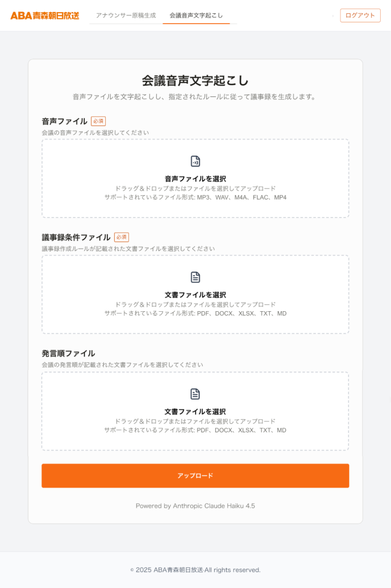Image resolution: width=391 pixels, height=588 pixels.
Task: Click the document icon under 発言順ファイル
Action: 195,394
